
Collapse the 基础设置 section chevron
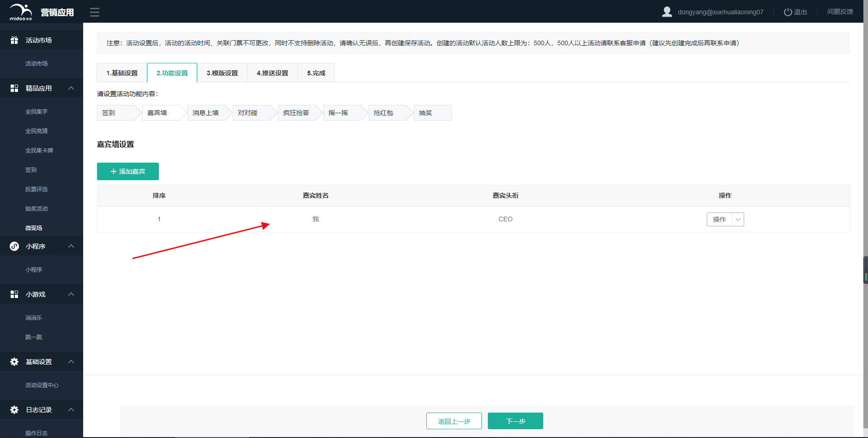(x=71, y=362)
